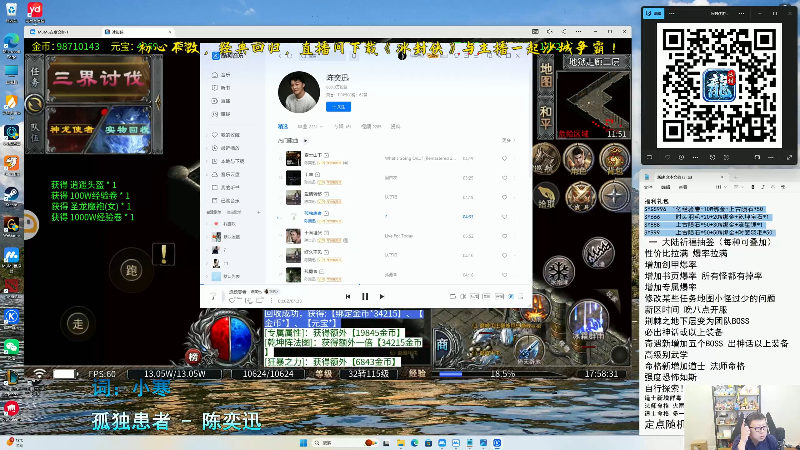The height and width of the screenshot is (450, 800).
Task: Close the active emulator browser tab
Action: (169, 32)
